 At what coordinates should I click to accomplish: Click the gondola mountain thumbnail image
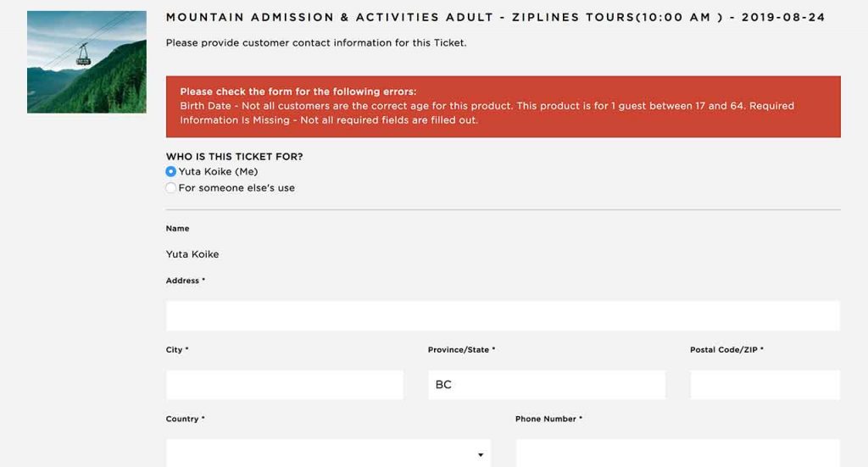(x=87, y=62)
